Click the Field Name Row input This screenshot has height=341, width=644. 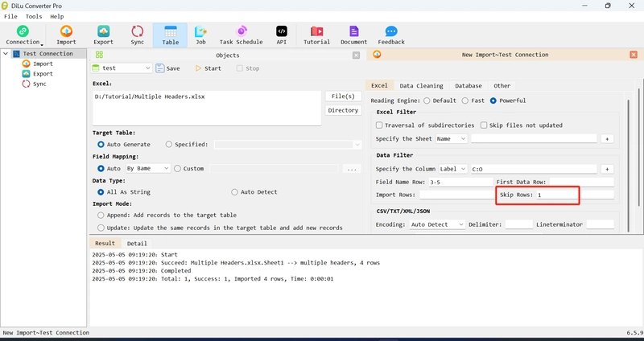460,182
